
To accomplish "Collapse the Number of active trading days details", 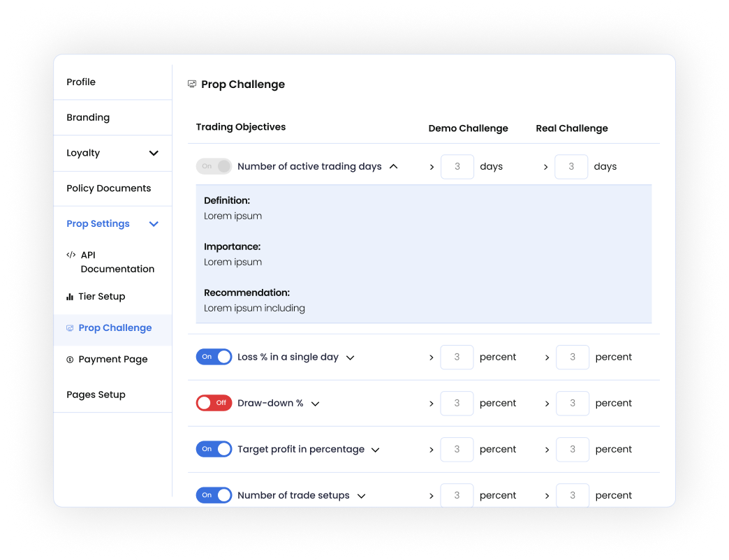I will click(394, 166).
